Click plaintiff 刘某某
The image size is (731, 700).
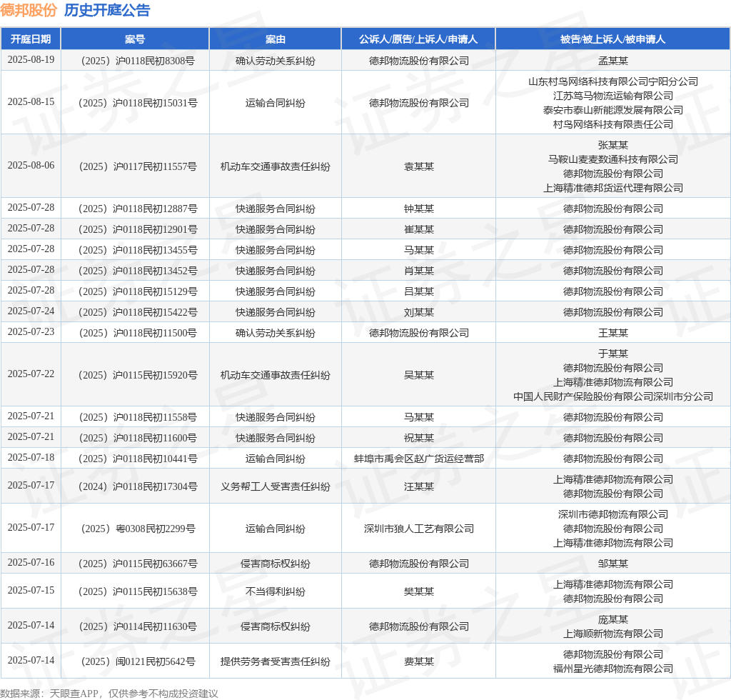click(x=418, y=312)
